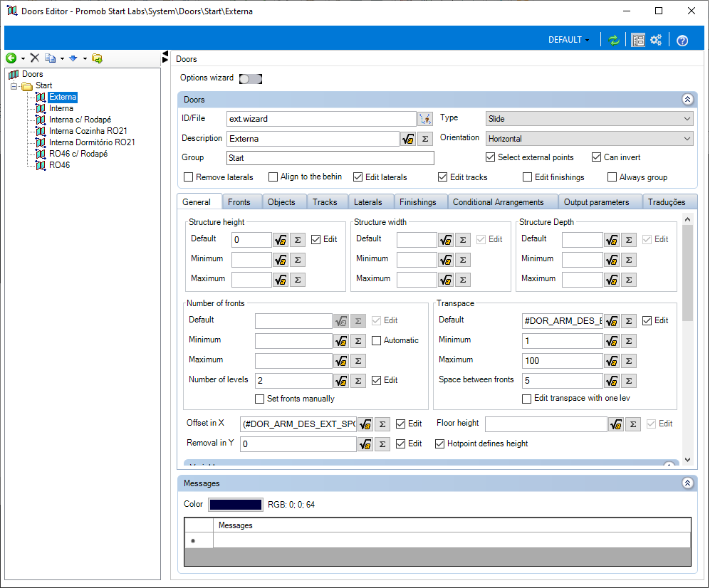Click sigma button for Removal in Y
The image size is (725, 588).
pos(382,444)
